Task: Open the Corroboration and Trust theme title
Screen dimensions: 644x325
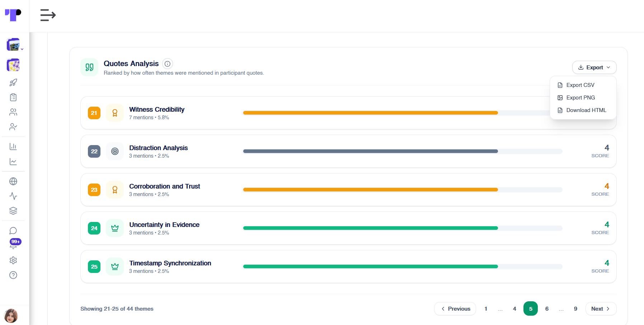Action: click(x=165, y=186)
